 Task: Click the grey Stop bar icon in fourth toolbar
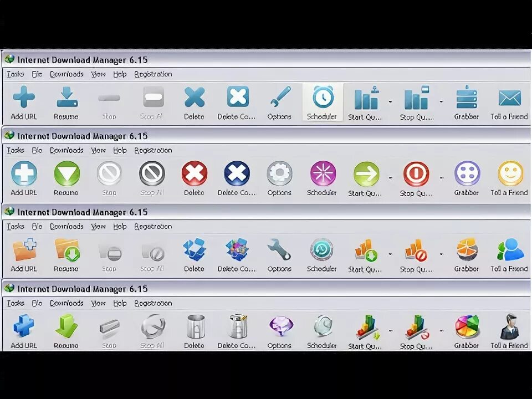(x=109, y=327)
